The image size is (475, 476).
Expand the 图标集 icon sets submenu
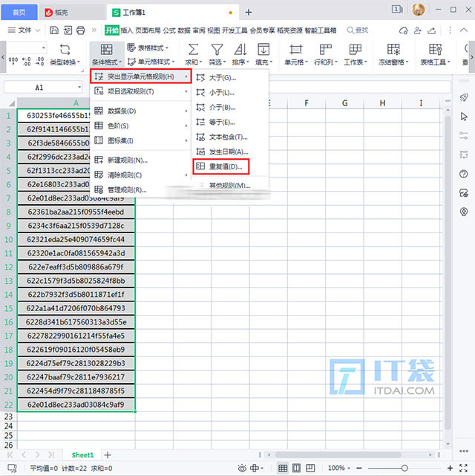(x=141, y=140)
